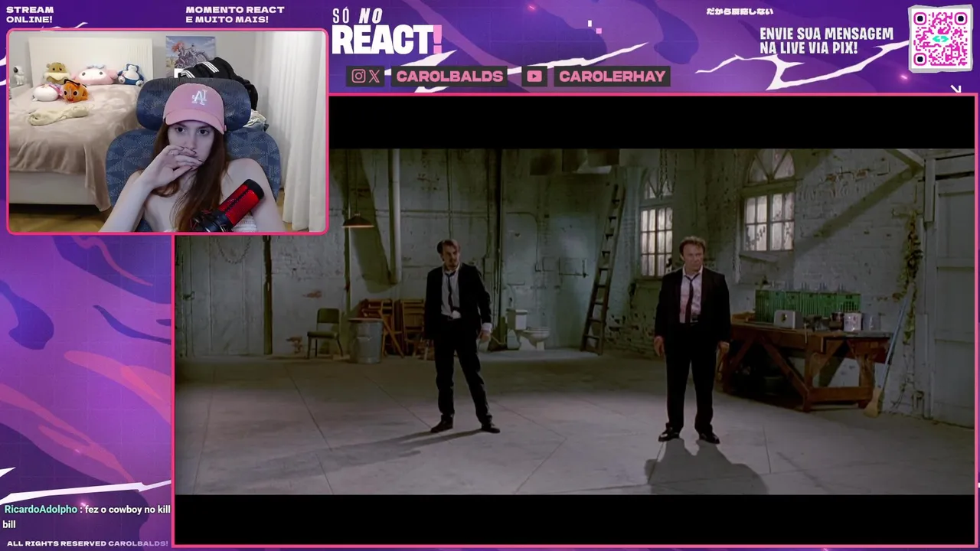Click the RicardoAdolpho username in chat
The image size is (980, 551).
click(41, 509)
